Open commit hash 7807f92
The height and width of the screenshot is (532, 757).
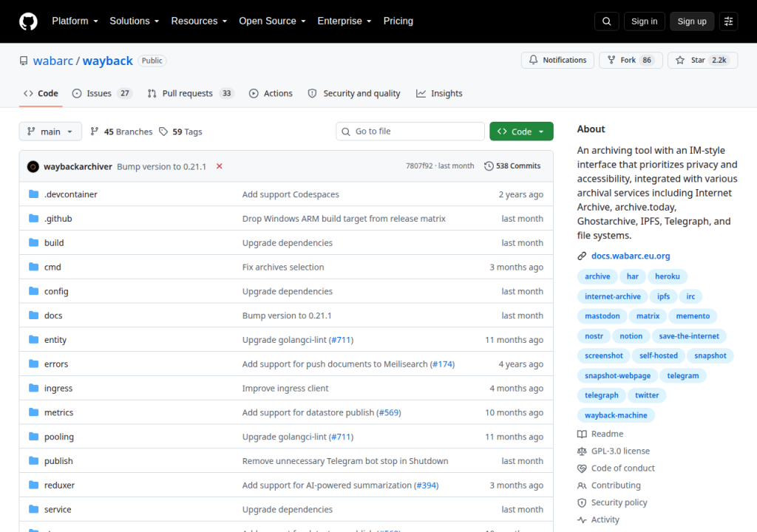pyautogui.click(x=419, y=166)
